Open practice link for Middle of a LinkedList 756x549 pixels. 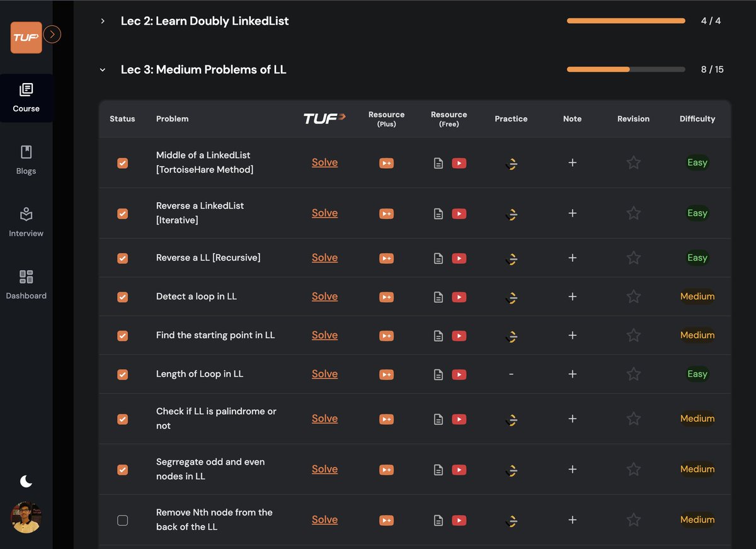pos(512,164)
